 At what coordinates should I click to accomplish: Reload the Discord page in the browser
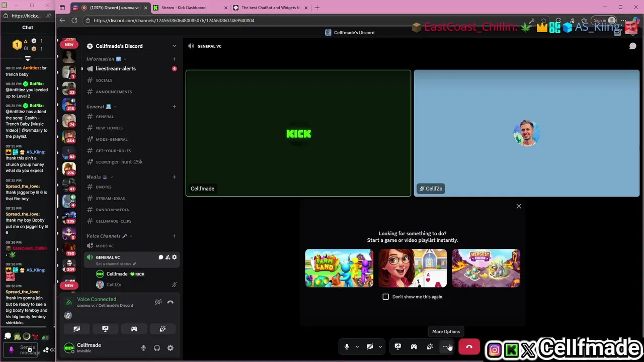[74, 21]
